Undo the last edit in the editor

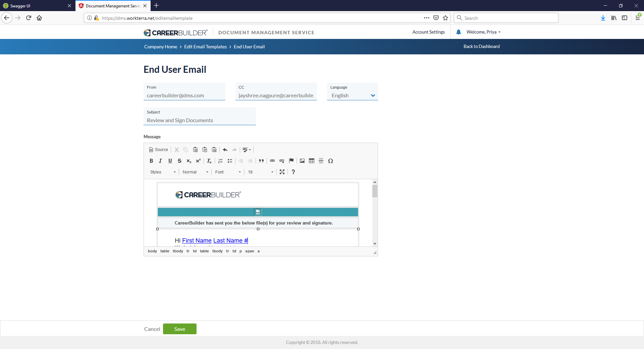pyautogui.click(x=225, y=150)
